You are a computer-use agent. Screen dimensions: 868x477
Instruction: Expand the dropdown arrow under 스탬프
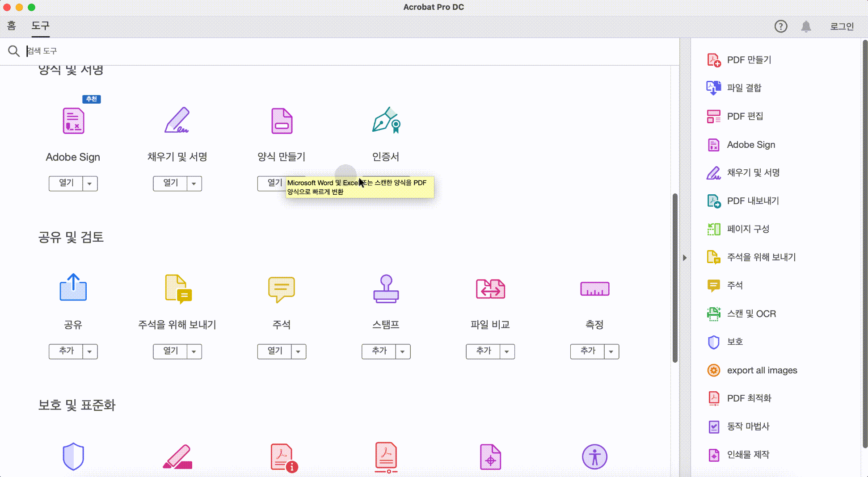point(403,351)
